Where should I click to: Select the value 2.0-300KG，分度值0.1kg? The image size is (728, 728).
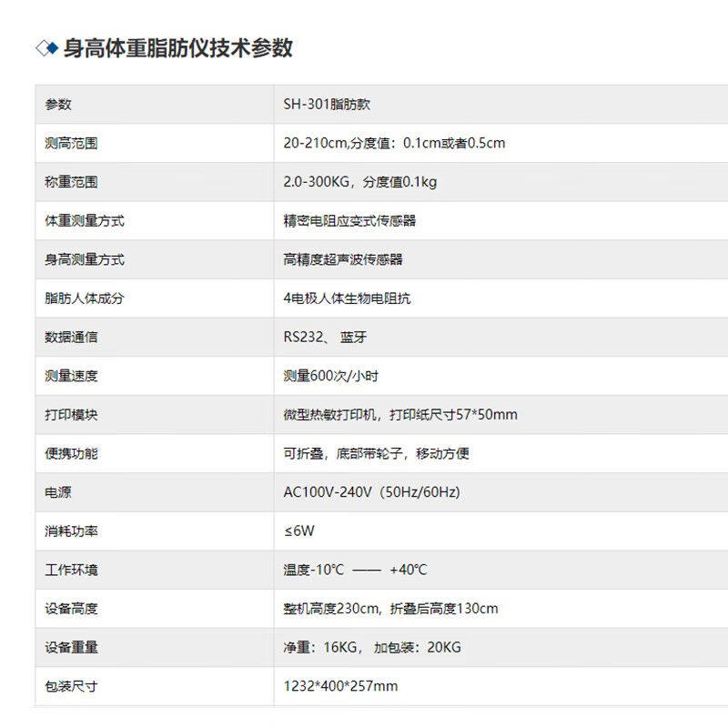point(360,182)
